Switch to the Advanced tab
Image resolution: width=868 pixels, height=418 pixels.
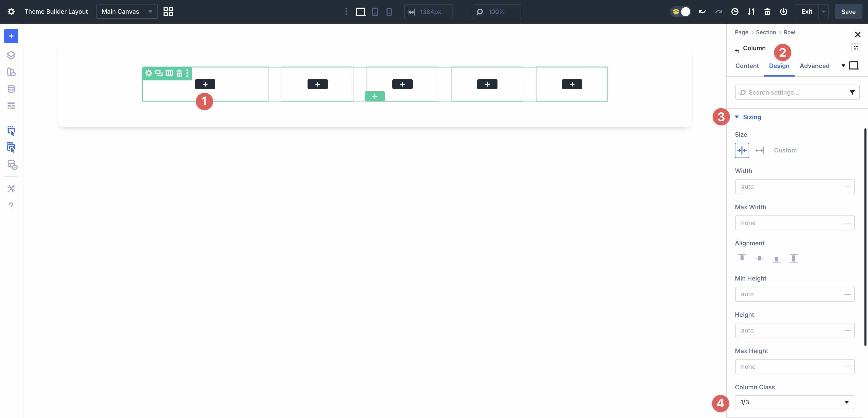(815, 66)
